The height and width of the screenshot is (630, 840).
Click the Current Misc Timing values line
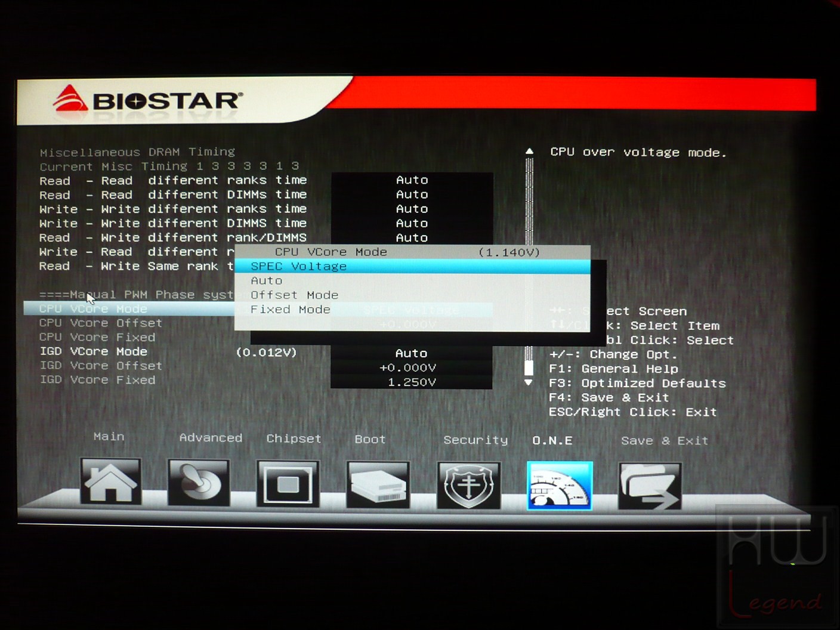pyautogui.click(x=169, y=166)
